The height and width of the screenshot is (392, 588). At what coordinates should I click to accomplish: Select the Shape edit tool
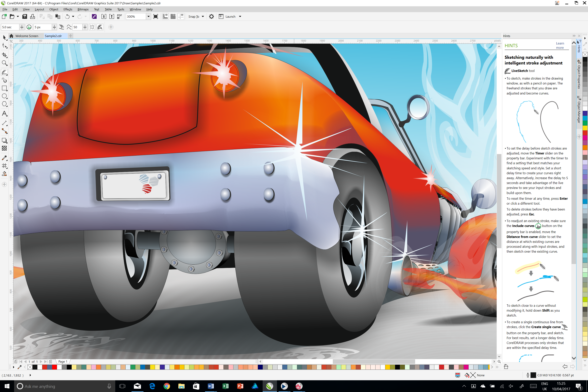[x=4, y=45]
